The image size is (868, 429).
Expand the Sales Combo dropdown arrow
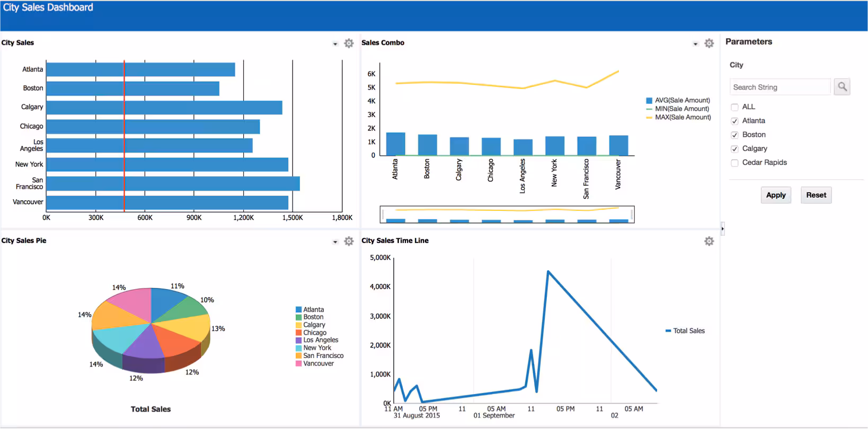(x=695, y=44)
